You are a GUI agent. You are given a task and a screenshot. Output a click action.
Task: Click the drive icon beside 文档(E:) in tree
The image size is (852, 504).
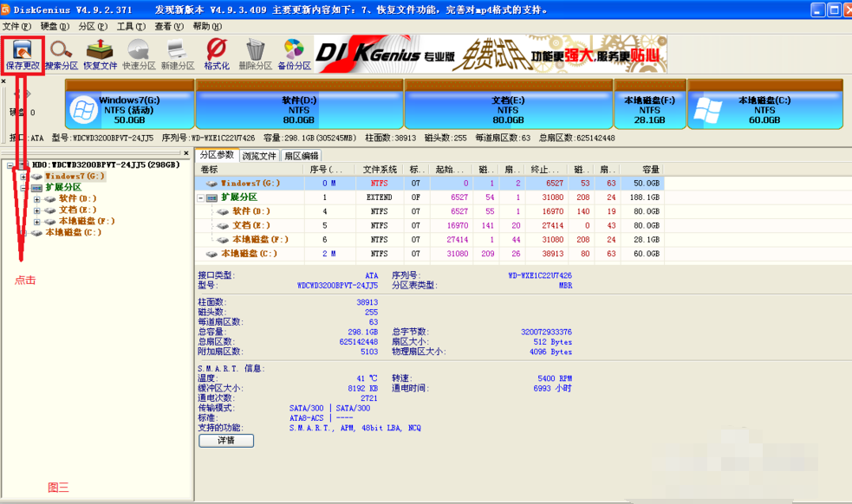click(x=50, y=210)
